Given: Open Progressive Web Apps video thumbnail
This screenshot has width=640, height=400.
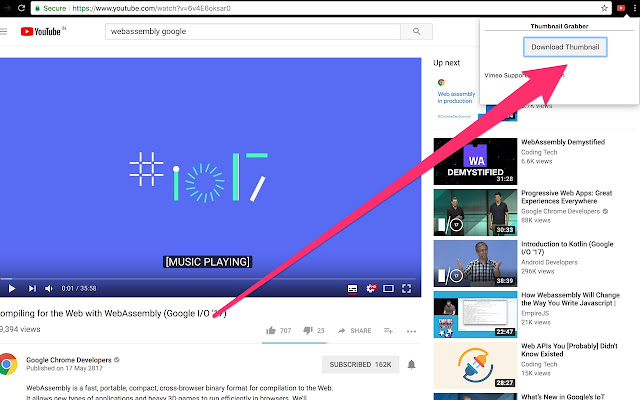Looking at the screenshot, I should 475,212.
